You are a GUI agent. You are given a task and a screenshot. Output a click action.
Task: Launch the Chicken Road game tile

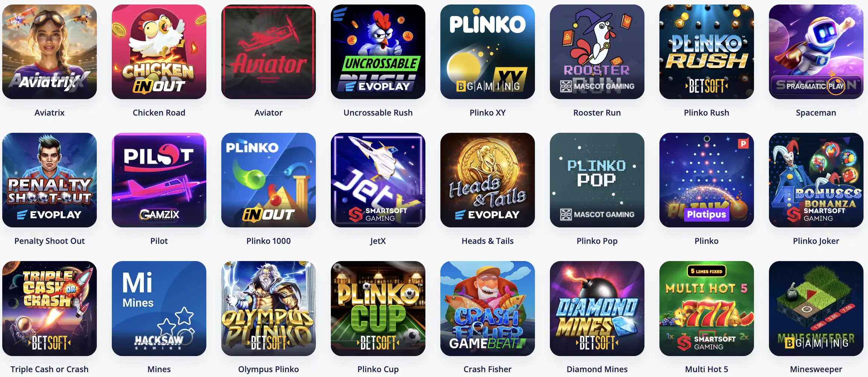(159, 52)
